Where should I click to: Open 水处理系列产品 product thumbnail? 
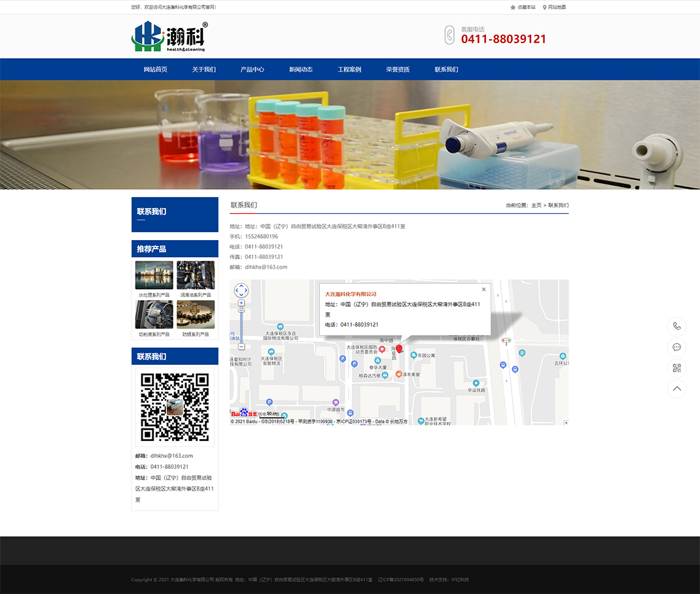pyautogui.click(x=154, y=275)
